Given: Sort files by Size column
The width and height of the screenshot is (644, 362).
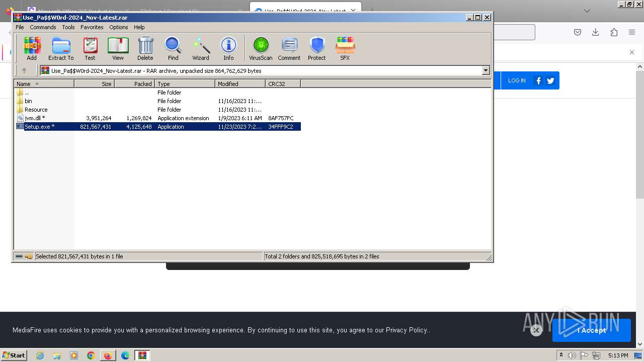Looking at the screenshot, I should [95, 83].
